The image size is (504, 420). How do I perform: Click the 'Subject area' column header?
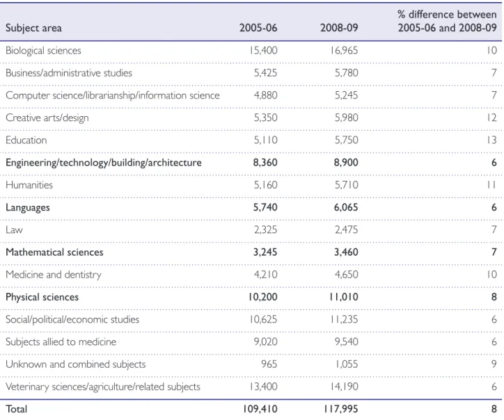(33, 28)
